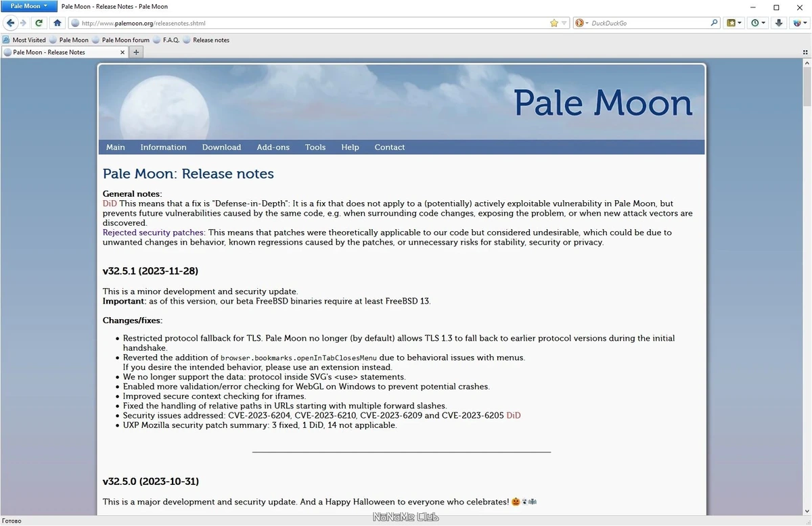Image resolution: width=812 pixels, height=526 pixels.
Task: Open the F.A.Q. bookmark
Action: (166, 40)
